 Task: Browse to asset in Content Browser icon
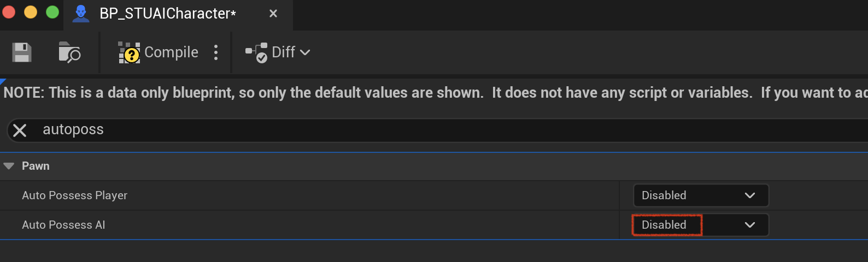[69, 52]
